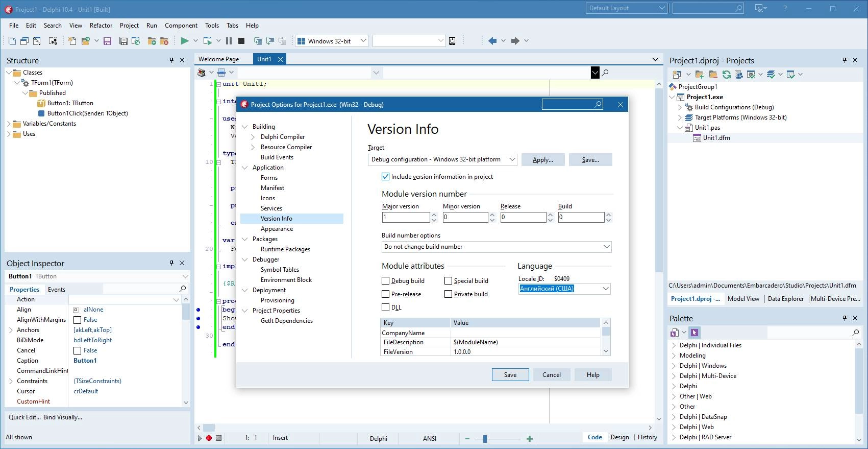Viewport: 868px width, 449px height.
Task: Switch to the Events tab in Object Inspector
Action: 57,290
